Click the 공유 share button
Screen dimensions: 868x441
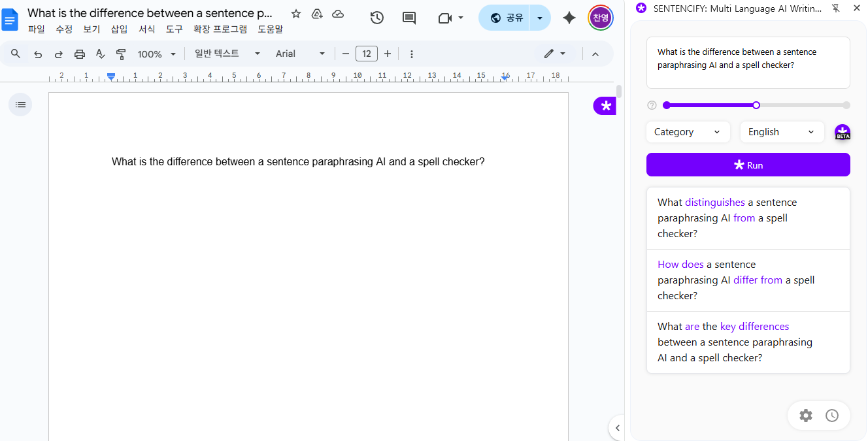505,18
